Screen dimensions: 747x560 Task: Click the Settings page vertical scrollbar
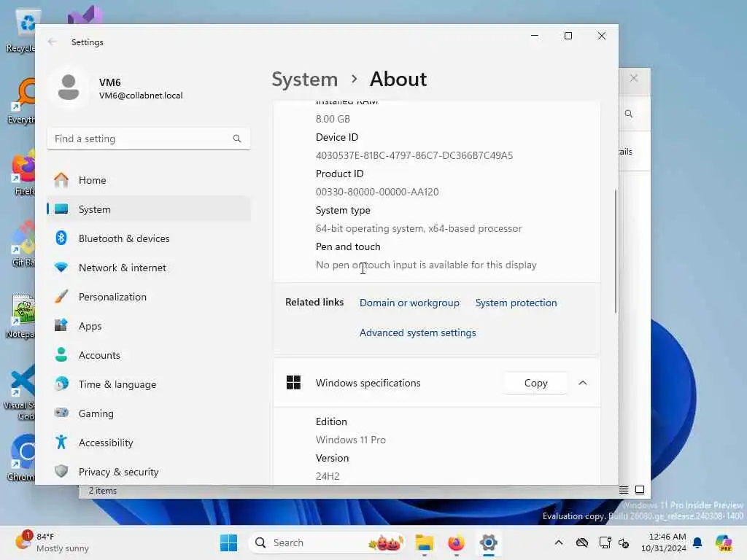coord(615,251)
